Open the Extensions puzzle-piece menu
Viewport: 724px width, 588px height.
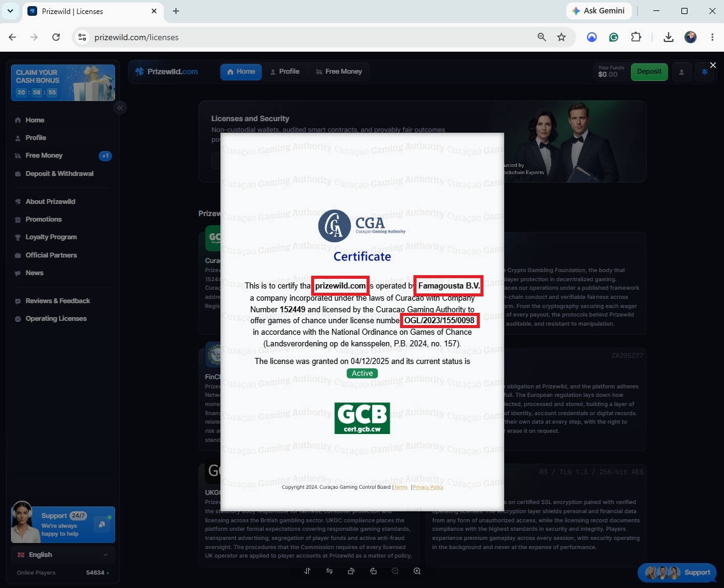[636, 37]
